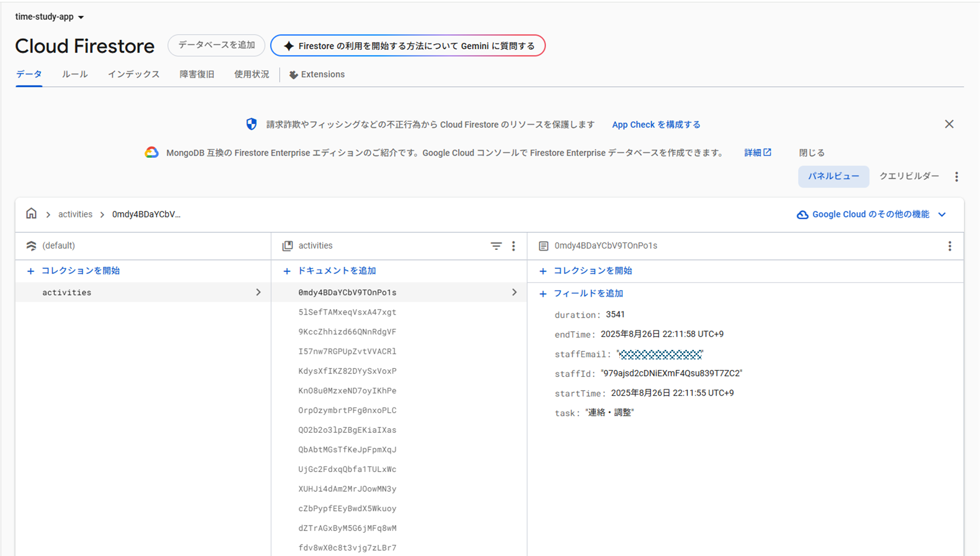Open the time-study-app project dropdown

point(49,17)
